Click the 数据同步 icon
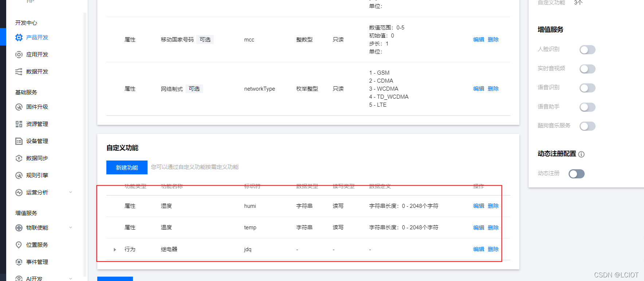 pyautogui.click(x=19, y=158)
